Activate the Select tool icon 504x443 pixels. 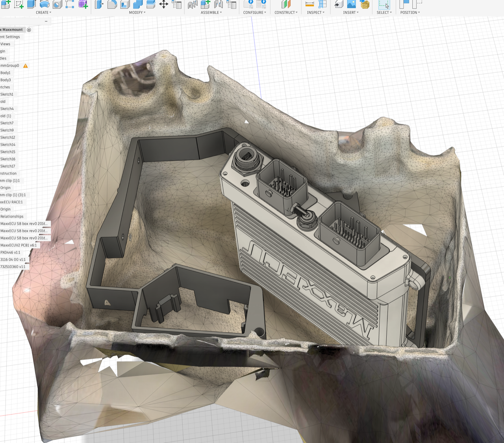tap(384, 4)
